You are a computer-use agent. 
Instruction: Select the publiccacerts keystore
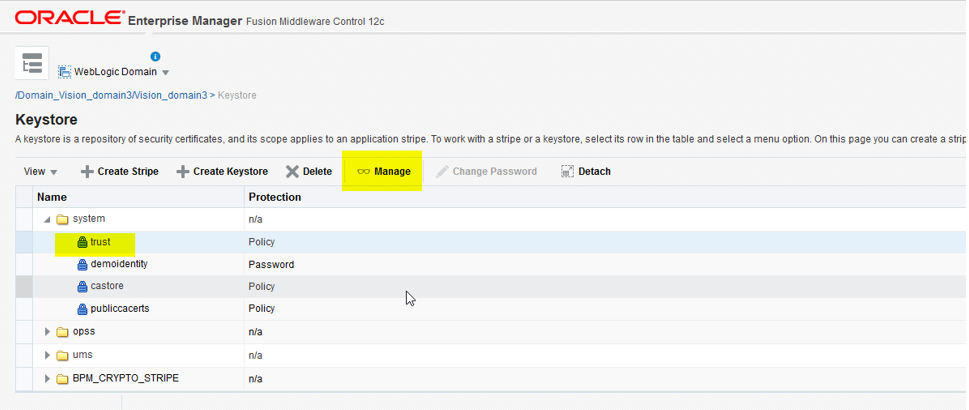coord(120,308)
